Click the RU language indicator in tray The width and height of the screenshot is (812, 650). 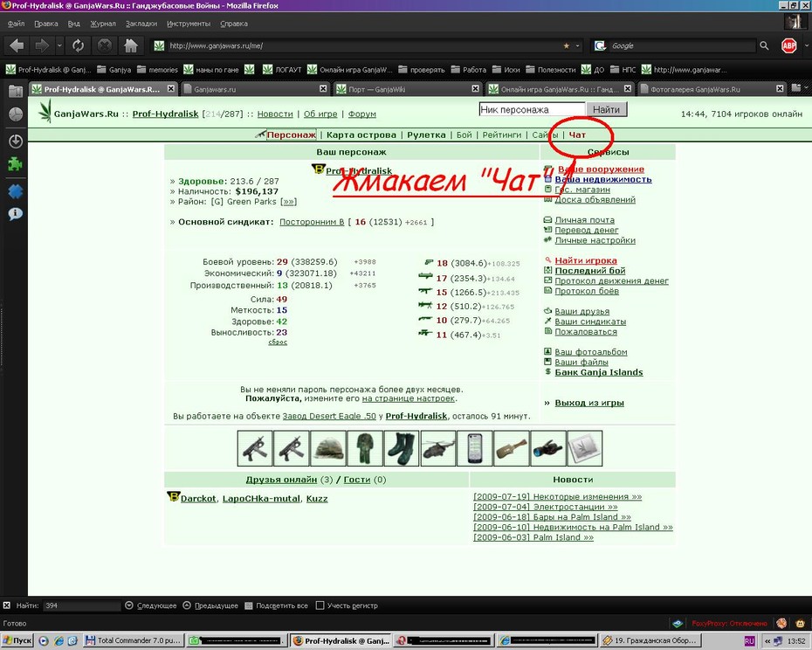click(x=749, y=640)
